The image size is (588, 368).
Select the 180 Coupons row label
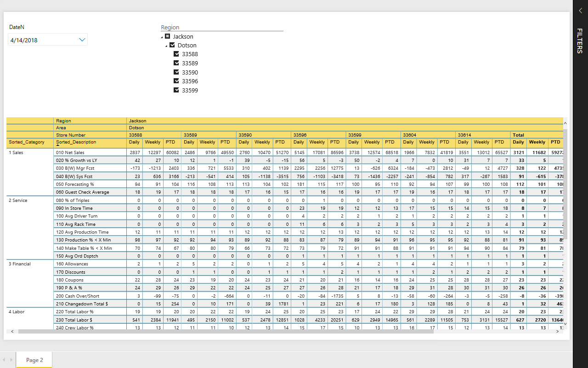click(69, 280)
